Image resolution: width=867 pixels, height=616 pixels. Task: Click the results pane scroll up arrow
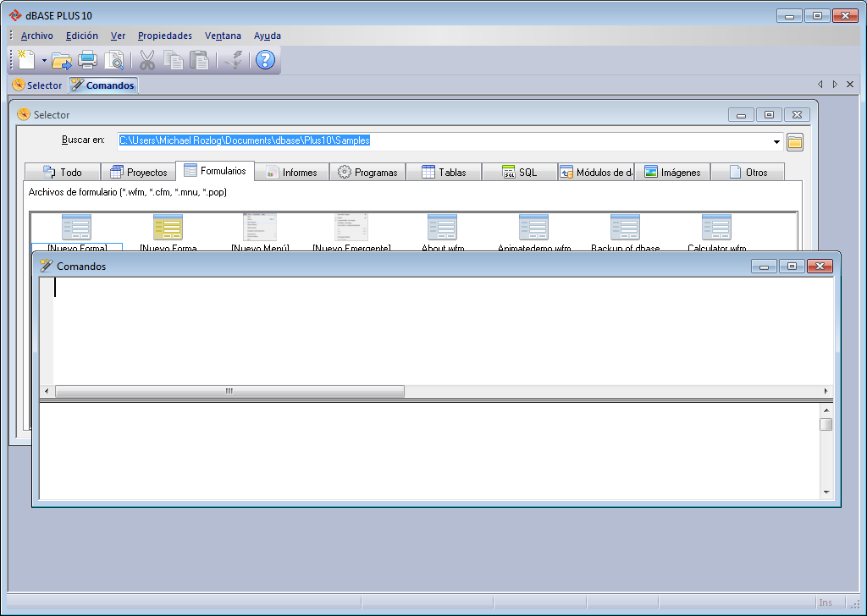826,410
